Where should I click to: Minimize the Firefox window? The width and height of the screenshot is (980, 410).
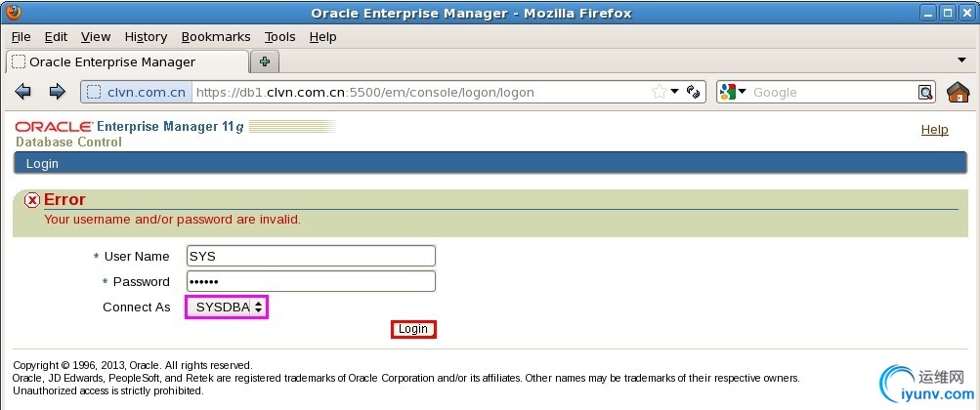(928, 13)
